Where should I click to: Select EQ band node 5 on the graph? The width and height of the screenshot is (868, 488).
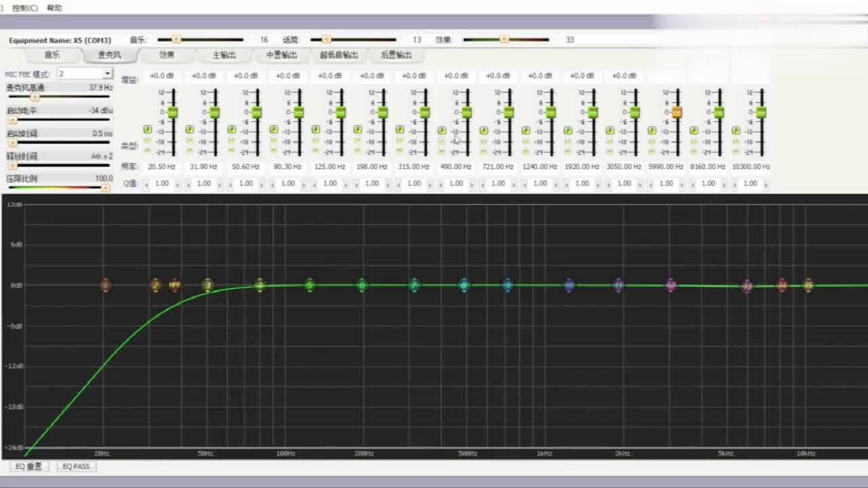pos(310,285)
